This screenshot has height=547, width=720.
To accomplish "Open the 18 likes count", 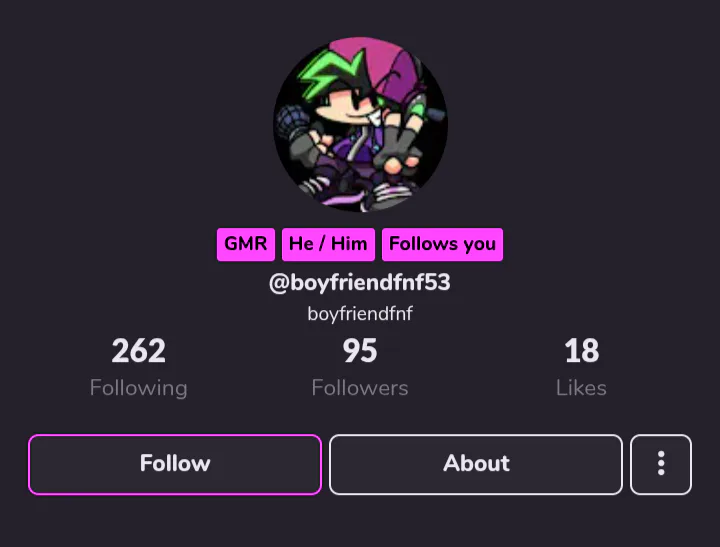I will 581,351.
